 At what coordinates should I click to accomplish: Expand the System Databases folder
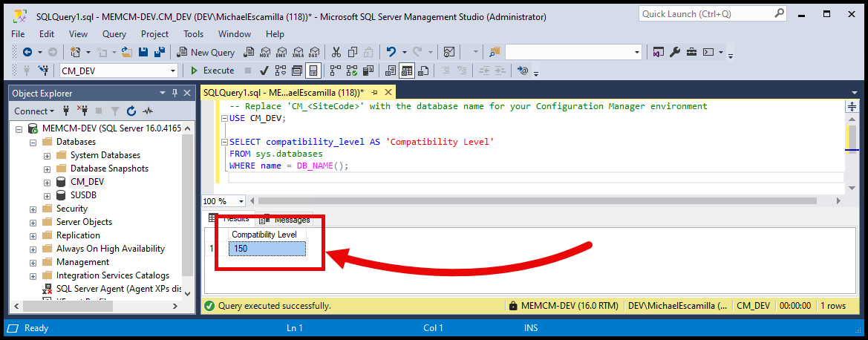click(47, 156)
